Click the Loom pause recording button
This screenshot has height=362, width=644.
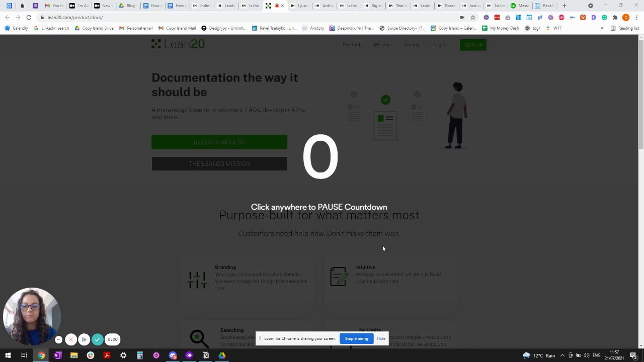pyautogui.click(x=84, y=339)
